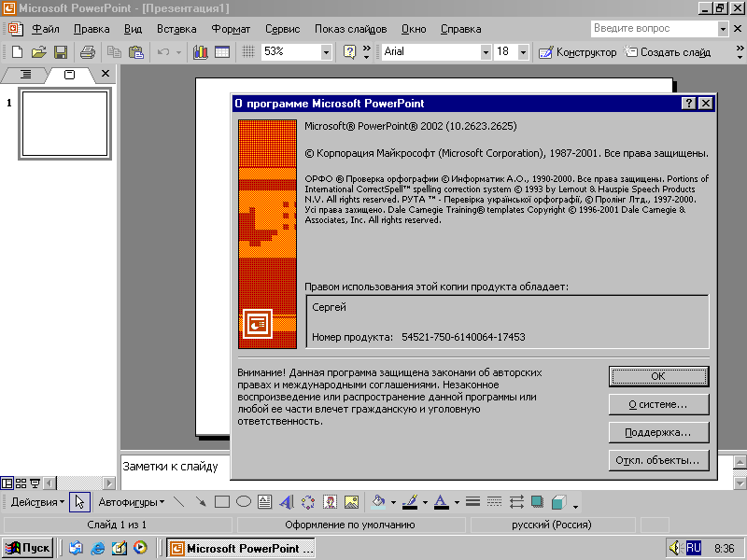Screen dimensions: 747x560
Task: Click the Print icon in the toolbar
Action: pos(87,52)
